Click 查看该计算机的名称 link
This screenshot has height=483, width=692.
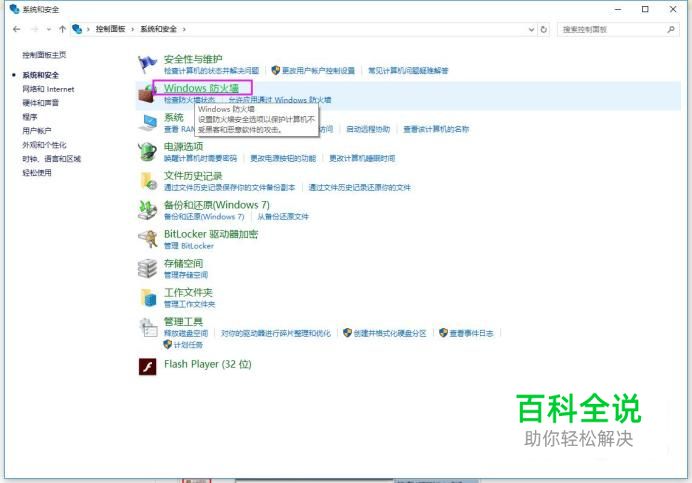[436, 129]
